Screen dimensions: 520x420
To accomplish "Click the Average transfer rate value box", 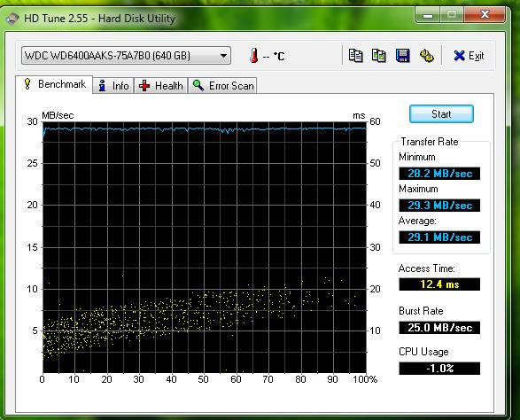I will (439, 237).
